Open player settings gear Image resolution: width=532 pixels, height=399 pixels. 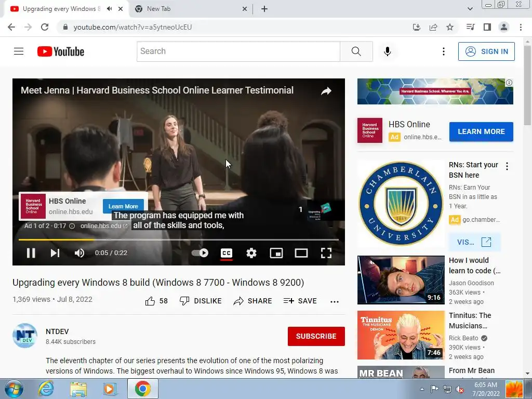(251, 253)
